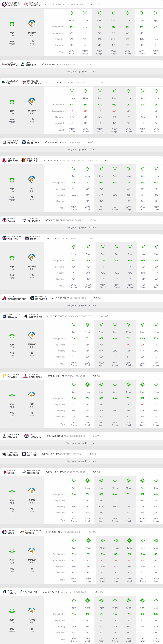The height and width of the screenshot is (644, 163).
Task: Click the SSW wind field icon for Reds–Dodgers
Action: pos(32,491)
